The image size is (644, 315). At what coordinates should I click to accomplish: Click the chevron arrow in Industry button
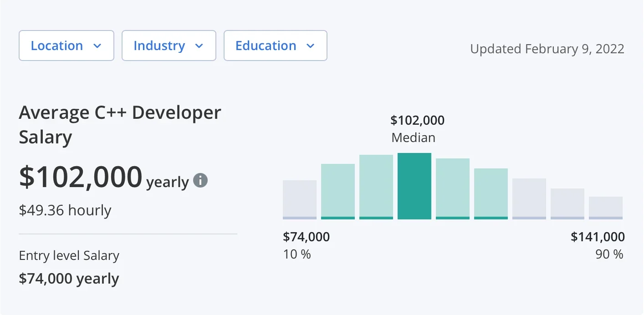[199, 46]
